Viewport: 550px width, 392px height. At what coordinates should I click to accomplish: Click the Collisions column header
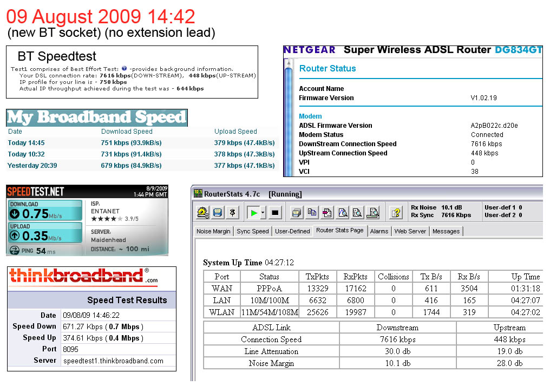coord(393,277)
